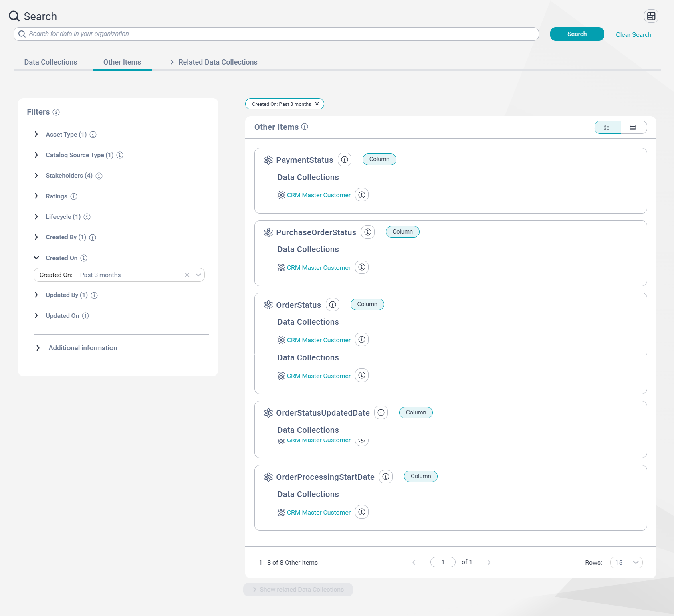Click info icon next to Created On
This screenshot has width=674, height=616.
(84, 258)
